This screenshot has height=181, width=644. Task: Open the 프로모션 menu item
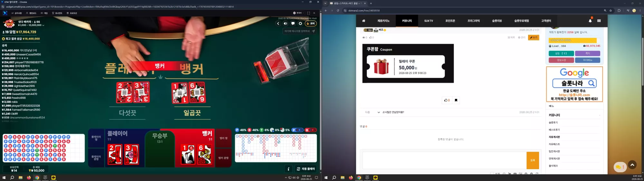pyautogui.click(x=72, y=13)
